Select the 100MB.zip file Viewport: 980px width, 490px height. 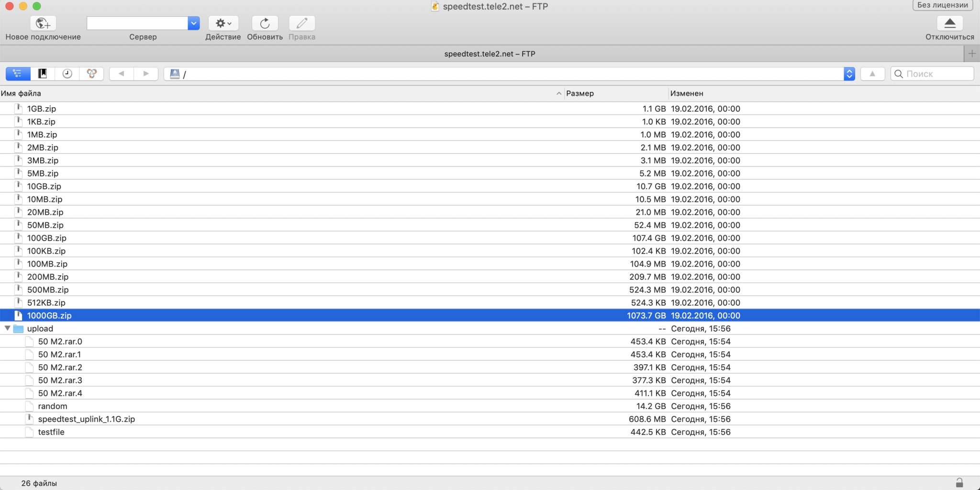point(490,264)
